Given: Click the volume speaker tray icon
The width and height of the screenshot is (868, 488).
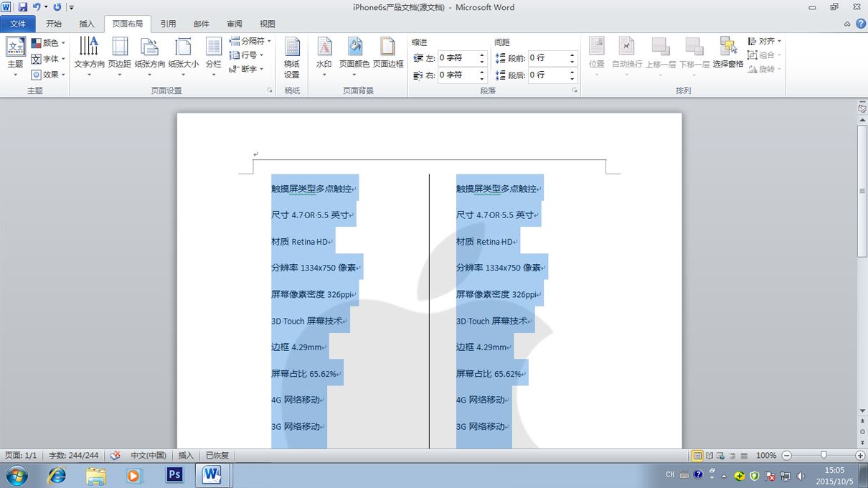Looking at the screenshot, I should [801, 475].
